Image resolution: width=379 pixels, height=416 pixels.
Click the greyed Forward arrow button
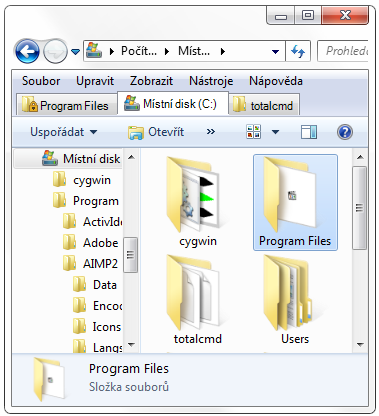click(x=55, y=51)
